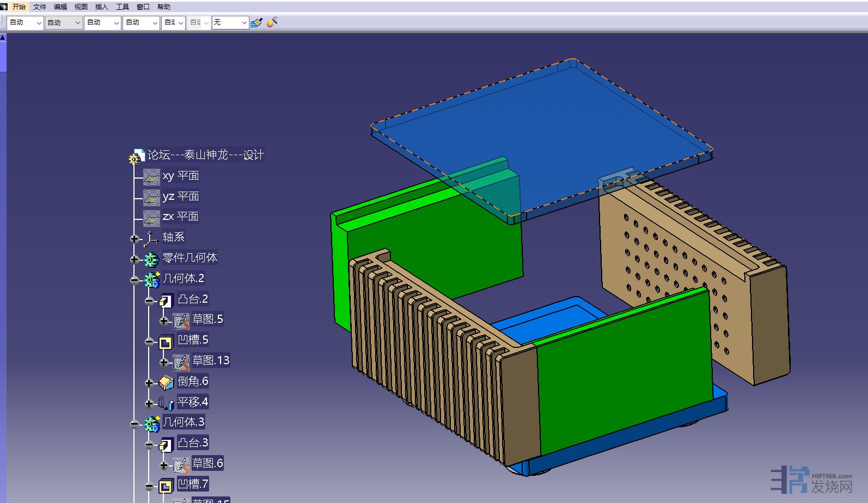This screenshot has height=503, width=868.
Task: Click the 草图.13 sketch icon
Action: [x=181, y=361]
